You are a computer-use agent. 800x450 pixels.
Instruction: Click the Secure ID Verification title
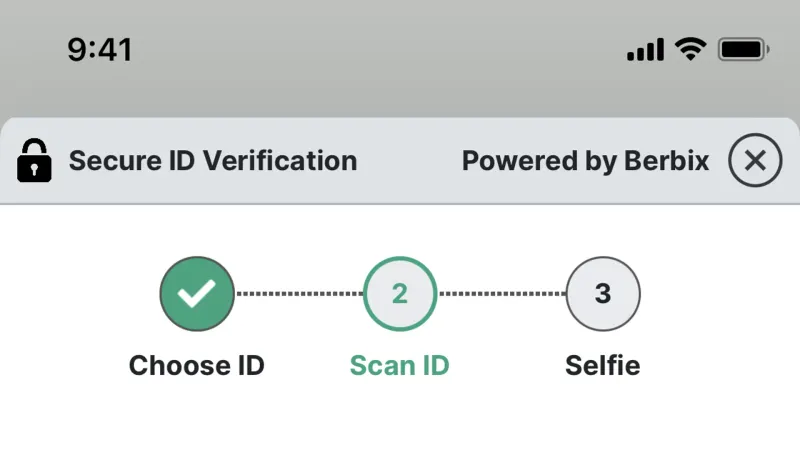[213, 161]
